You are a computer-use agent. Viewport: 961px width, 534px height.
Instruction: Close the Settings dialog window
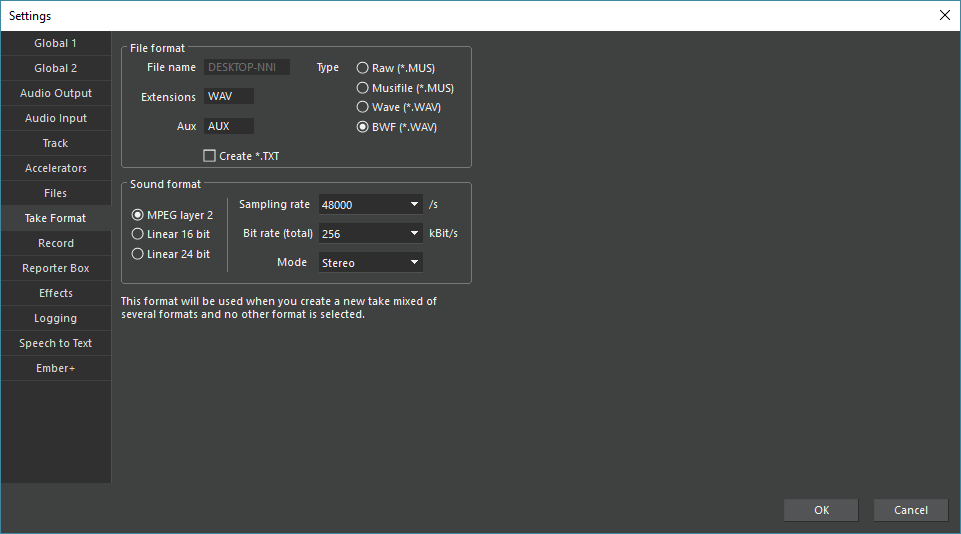[944, 15]
